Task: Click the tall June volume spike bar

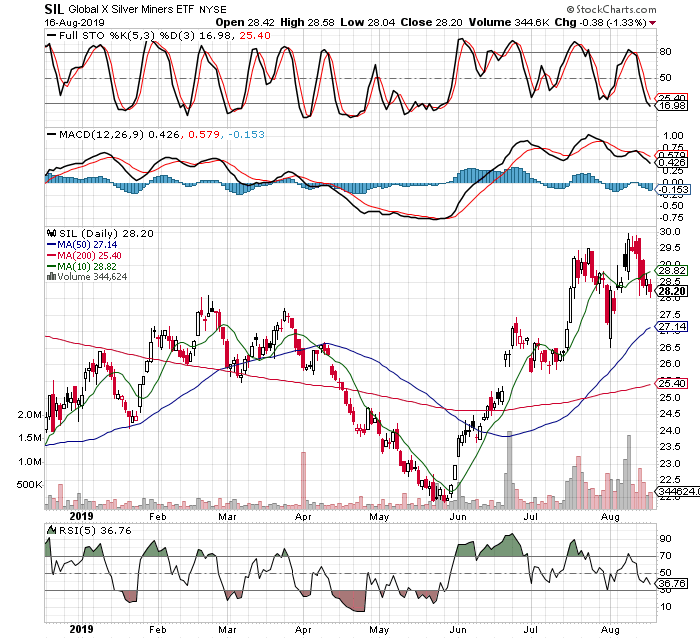Action: 509,470
